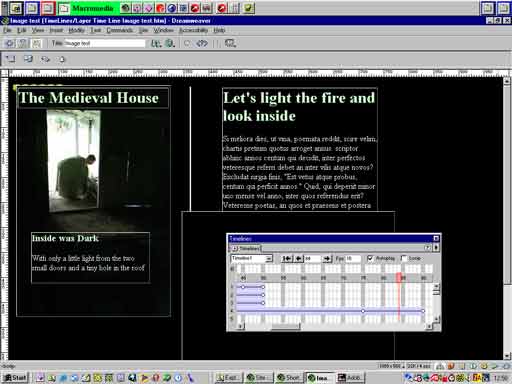This screenshot has width=512, height=384.
Task: Switch to Site taskbar window
Action: click(x=259, y=378)
